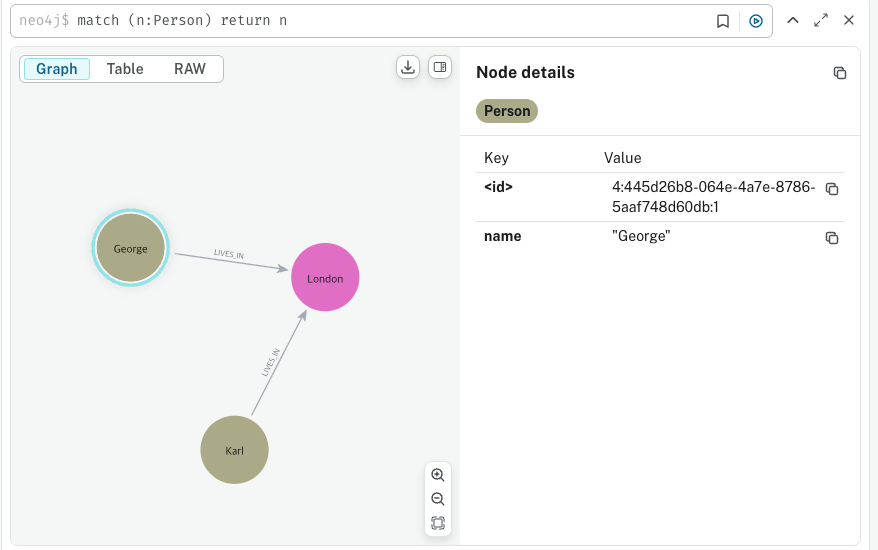Click the Person label chip
This screenshot has width=878, height=550.
click(x=507, y=111)
